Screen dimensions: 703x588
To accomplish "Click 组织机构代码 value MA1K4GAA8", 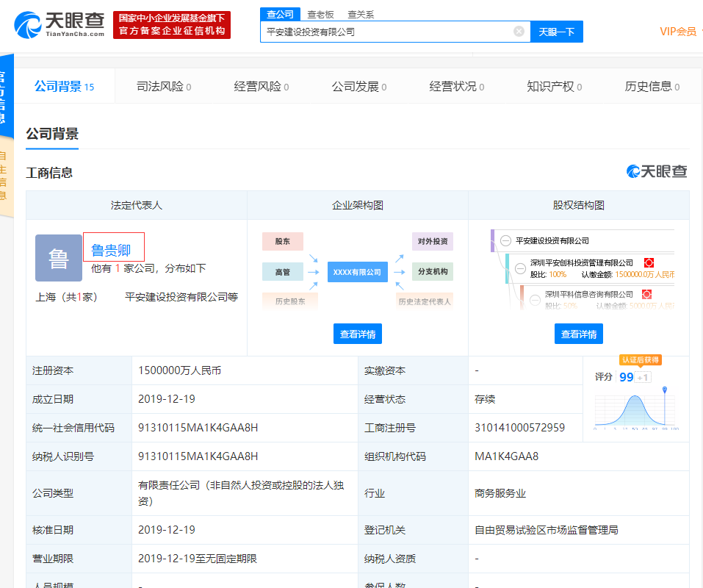I will [507, 456].
